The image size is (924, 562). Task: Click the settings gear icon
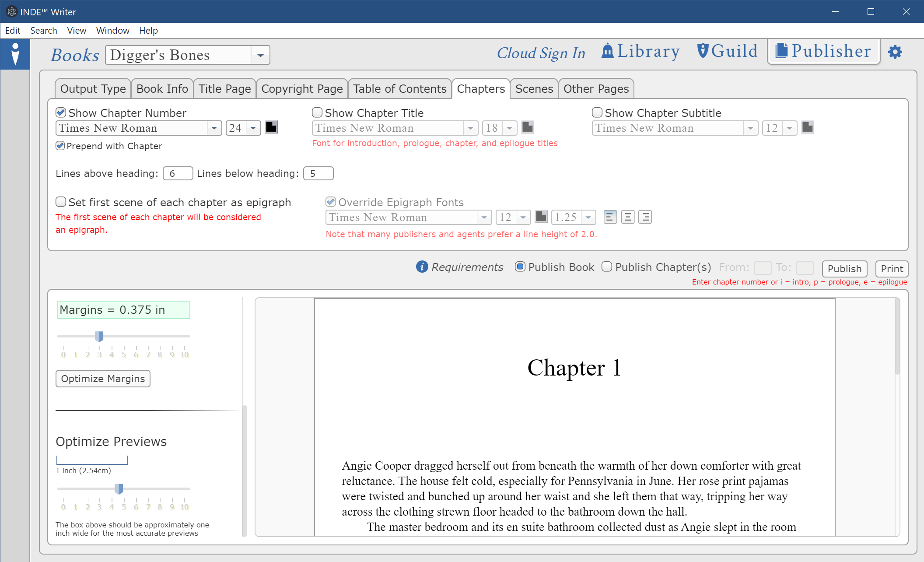click(x=895, y=52)
